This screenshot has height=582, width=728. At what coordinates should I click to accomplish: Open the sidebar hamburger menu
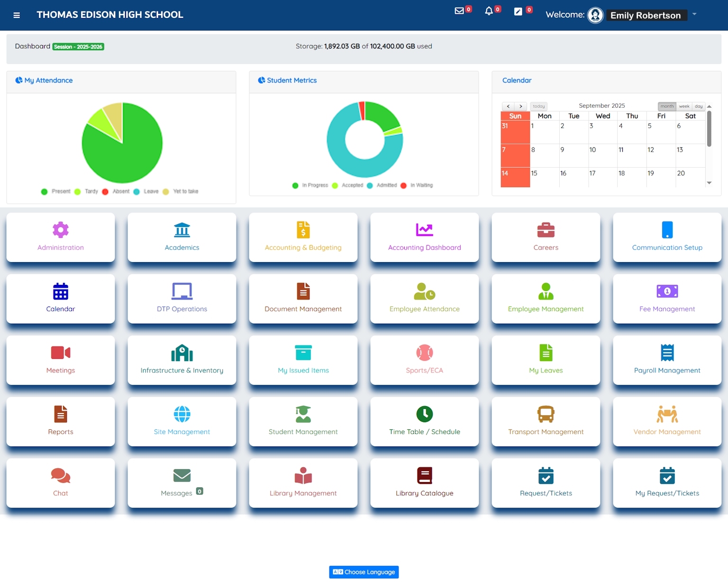click(x=17, y=15)
